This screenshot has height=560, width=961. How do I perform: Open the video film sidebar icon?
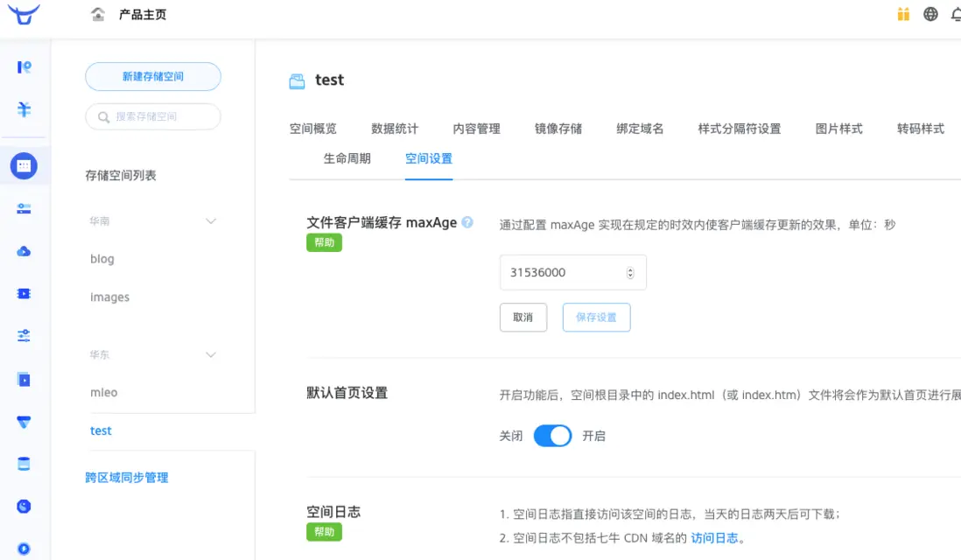click(x=24, y=293)
